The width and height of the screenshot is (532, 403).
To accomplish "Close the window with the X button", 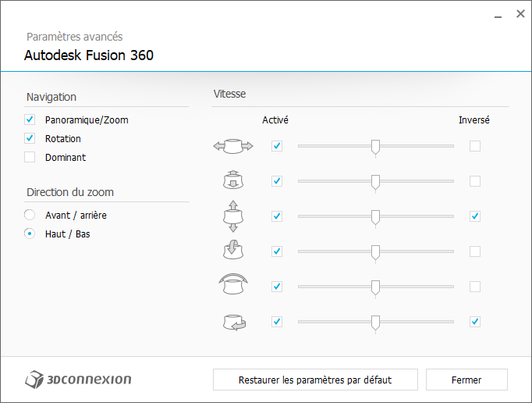I will 520,14.
